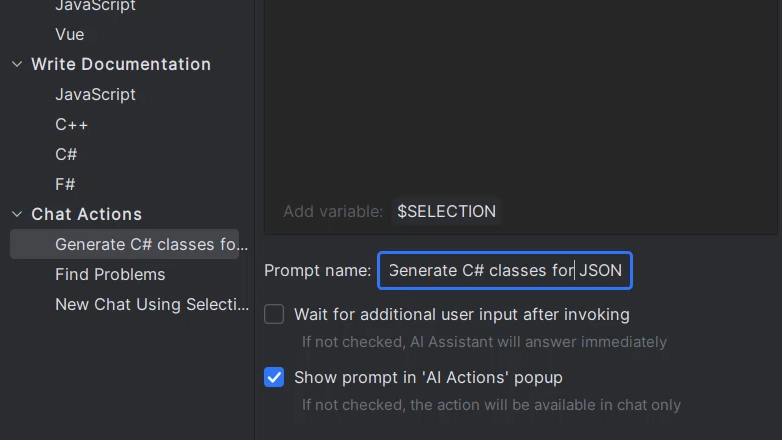Select New Chat Using Selection action
This screenshot has height=440, width=782.
(151, 304)
